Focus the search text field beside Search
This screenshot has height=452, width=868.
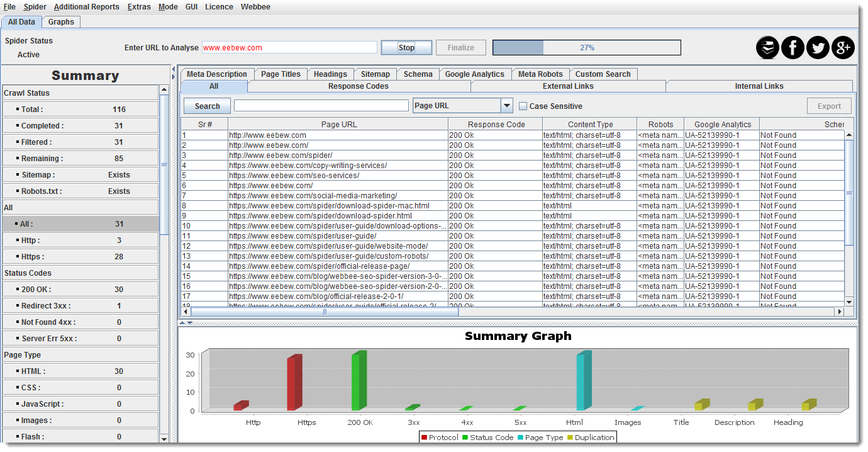321,106
